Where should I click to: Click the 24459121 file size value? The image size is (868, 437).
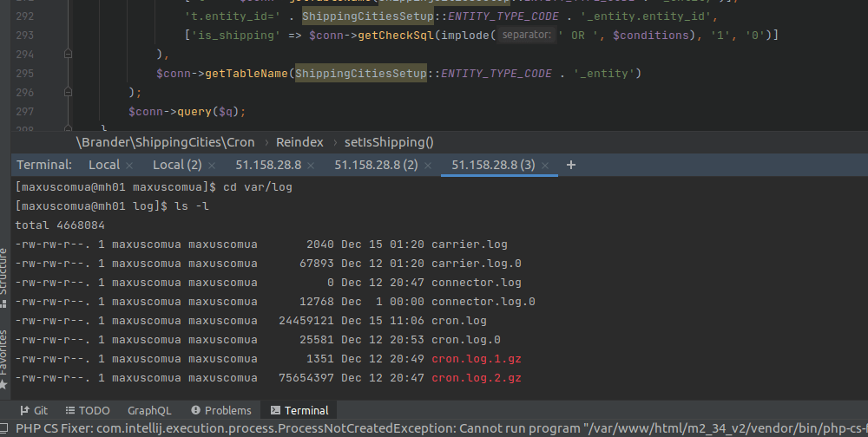pos(306,320)
